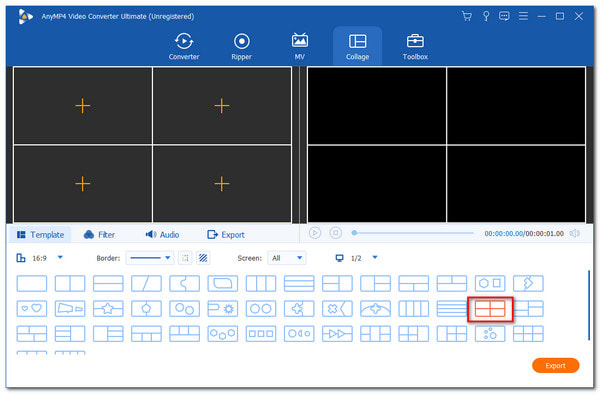This screenshot has width=600, height=394.
Task: Click the border pattern hatch icon
Action: 203,258
